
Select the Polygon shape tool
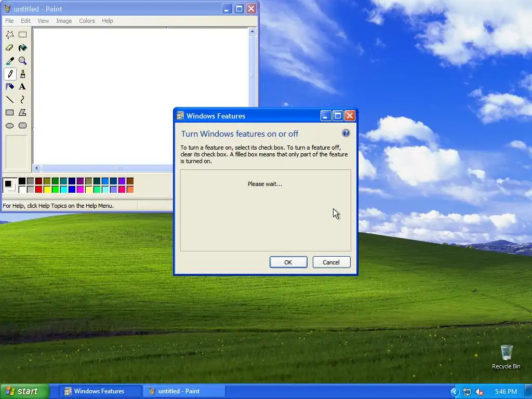pyautogui.click(x=22, y=112)
